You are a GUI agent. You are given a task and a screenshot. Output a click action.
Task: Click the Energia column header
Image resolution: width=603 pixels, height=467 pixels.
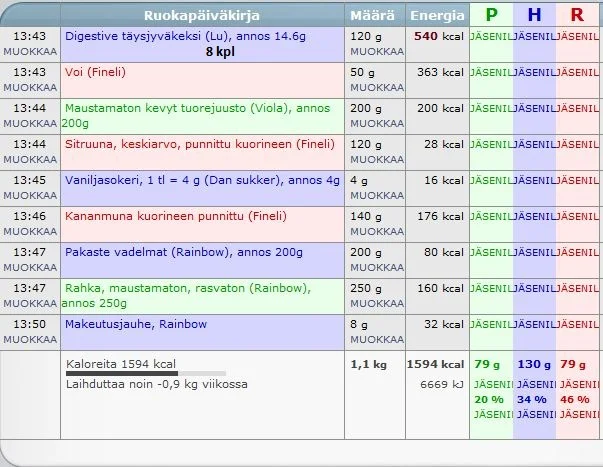[x=437, y=15]
